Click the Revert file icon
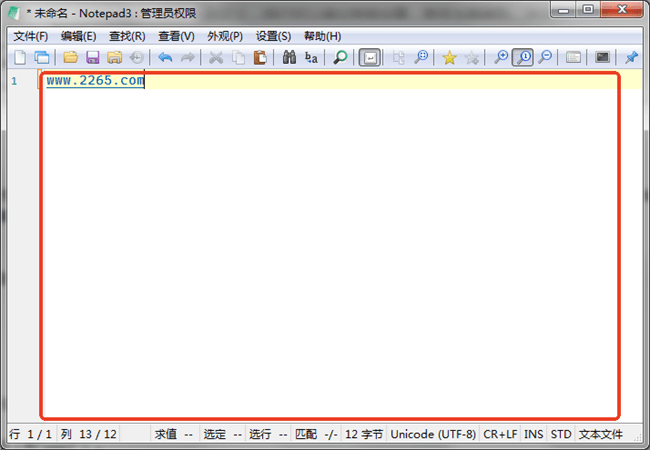650x450 pixels. pyautogui.click(x=137, y=57)
